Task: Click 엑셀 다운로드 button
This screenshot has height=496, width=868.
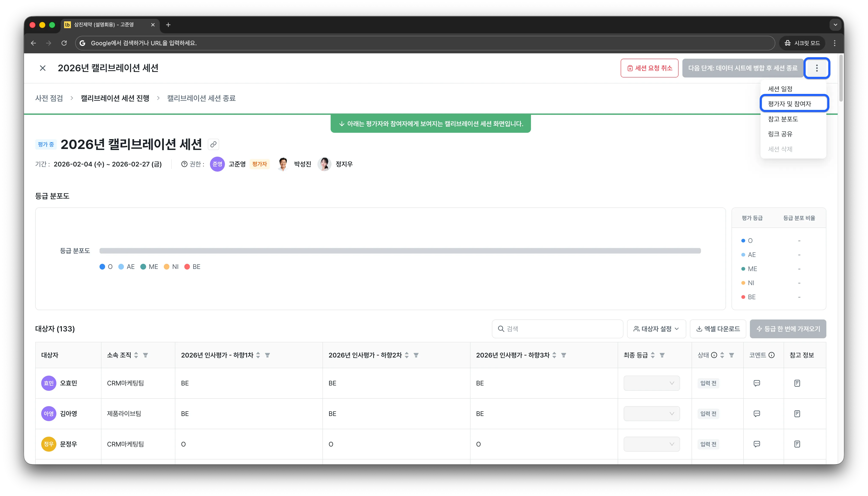Action: pos(718,329)
